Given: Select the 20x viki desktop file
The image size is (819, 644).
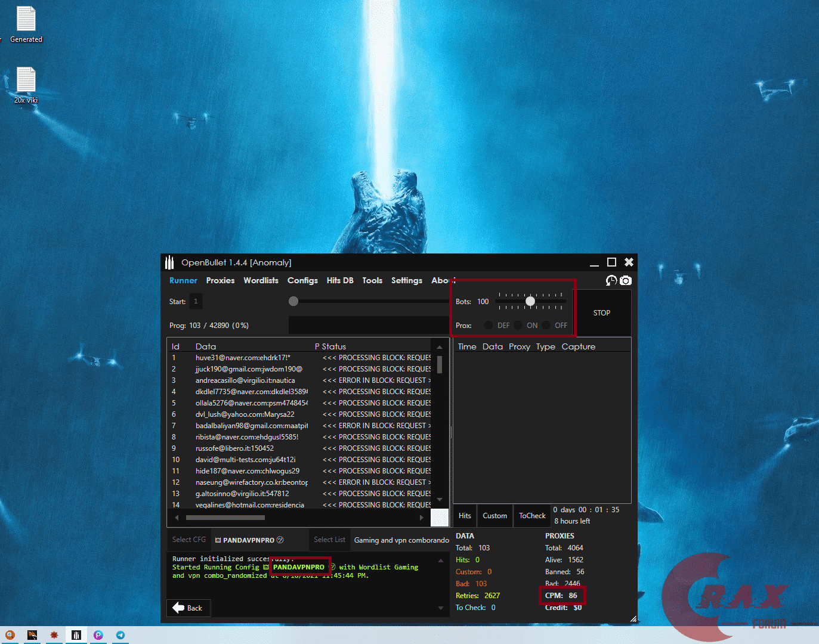Looking at the screenshot, I should [x=26, y=85].
